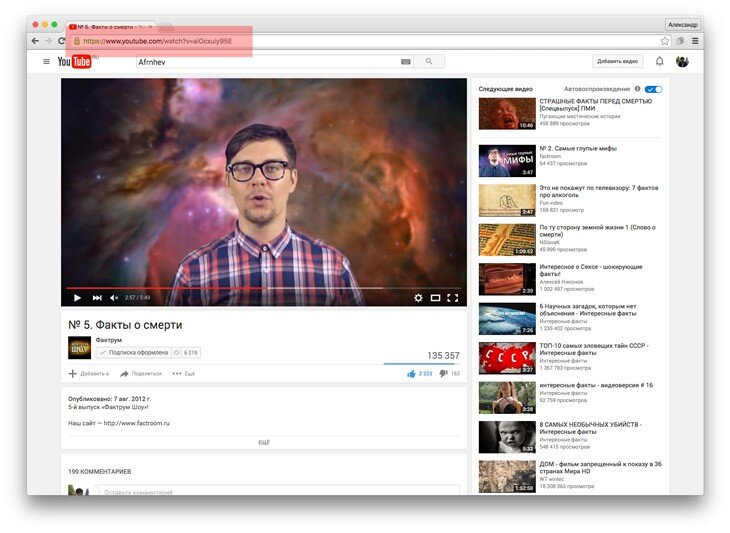
Task: Open the player settings gear
Action: point(418,298)
